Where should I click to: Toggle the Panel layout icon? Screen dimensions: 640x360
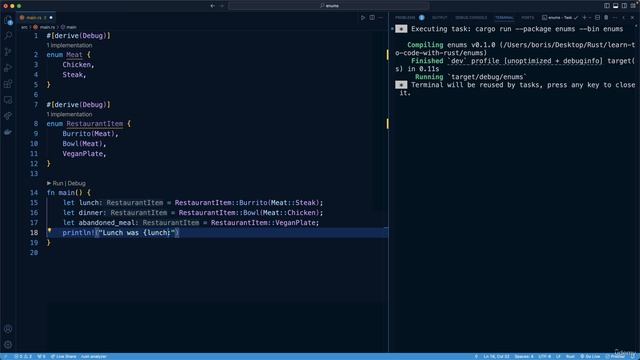(616, 6)
